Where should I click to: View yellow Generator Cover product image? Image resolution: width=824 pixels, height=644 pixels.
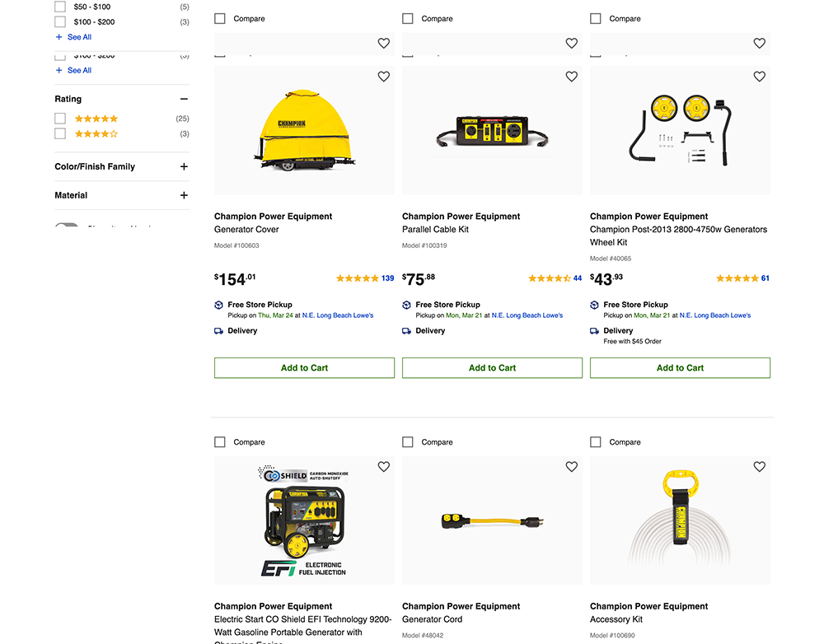click(304, 130)
